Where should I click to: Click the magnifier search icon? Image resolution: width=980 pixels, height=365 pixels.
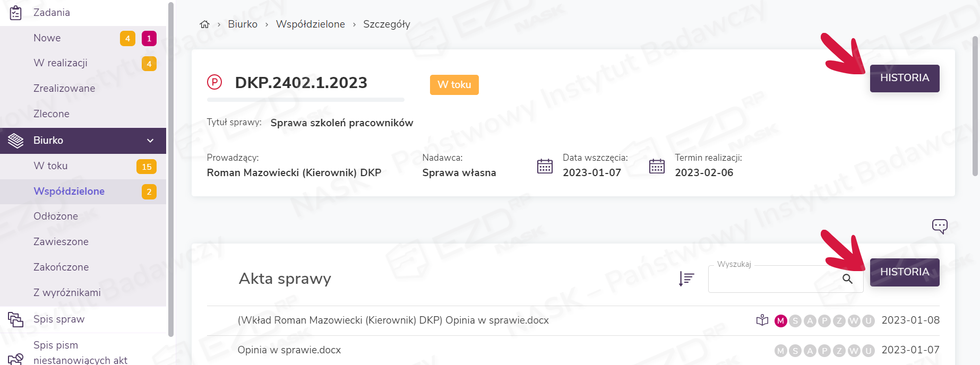point(847,279)
